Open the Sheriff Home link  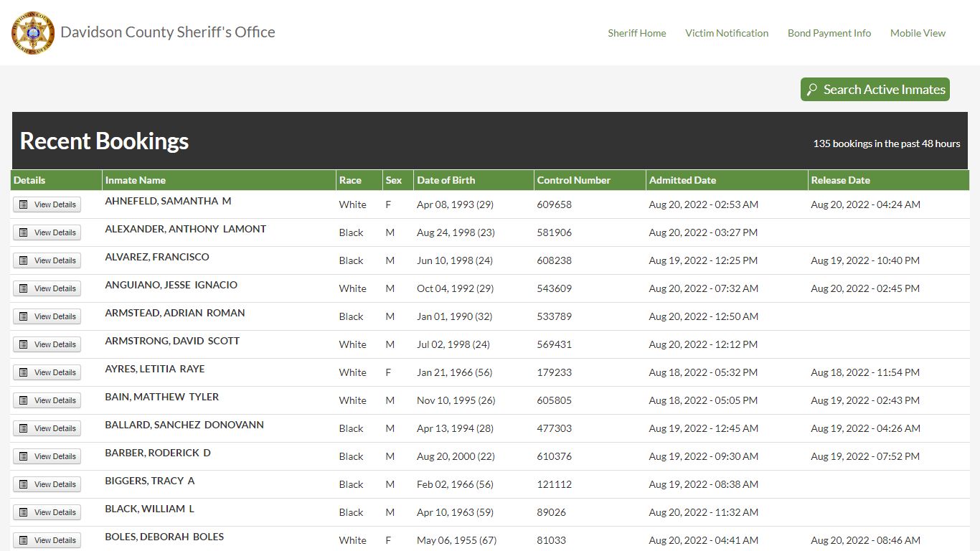tap(637, 33)
